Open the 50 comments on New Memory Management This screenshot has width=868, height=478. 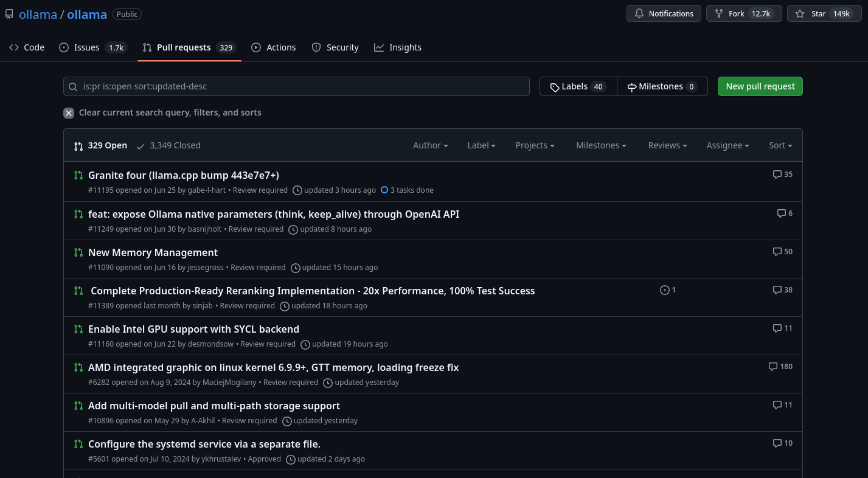click(x=783, y=252)
